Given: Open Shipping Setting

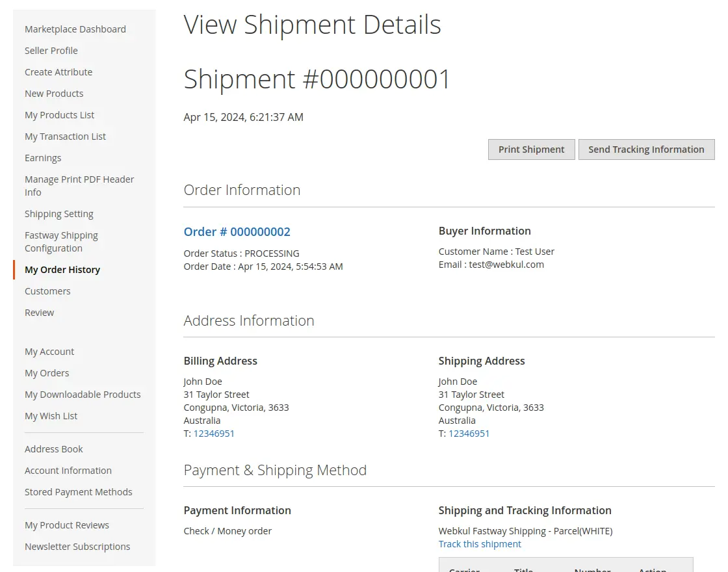Looking at the screenshot, I should pyautogui.click(x=59, y=213).
